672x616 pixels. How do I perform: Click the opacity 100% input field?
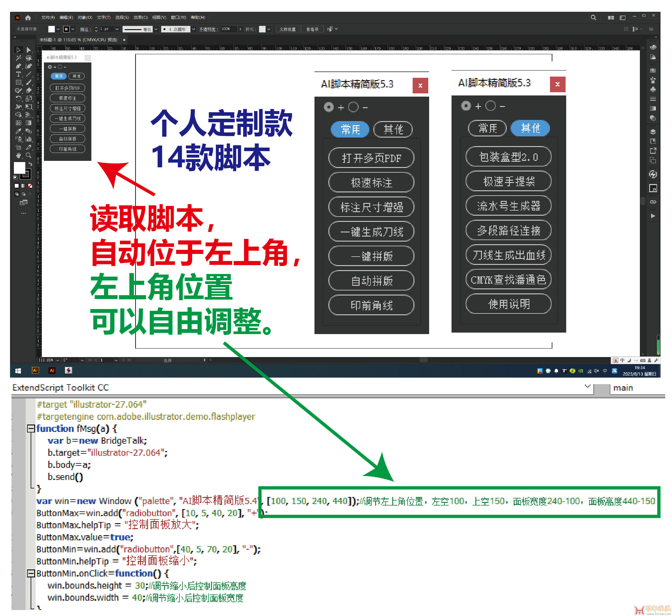(x=229, y=29)
